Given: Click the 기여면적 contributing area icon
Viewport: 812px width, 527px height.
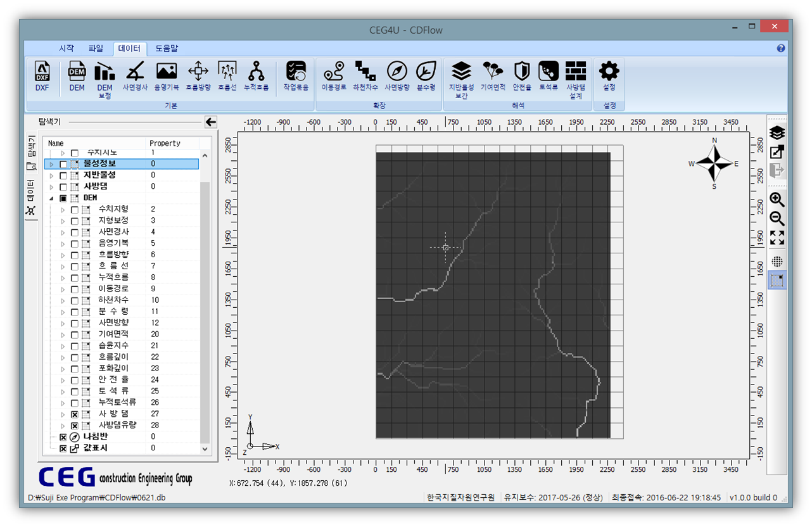Looking at the screenshot, I should pyautogui.click(x=493, y=76).
